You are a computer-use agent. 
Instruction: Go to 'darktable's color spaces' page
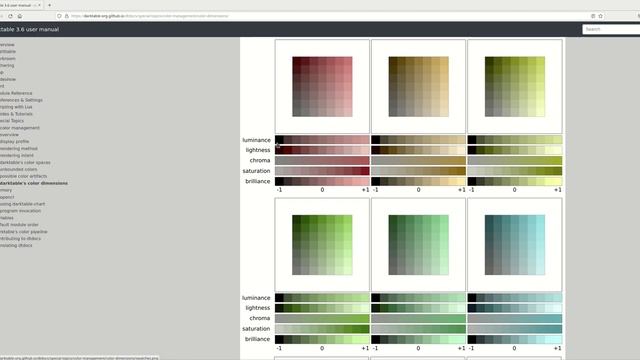point(25,162)
